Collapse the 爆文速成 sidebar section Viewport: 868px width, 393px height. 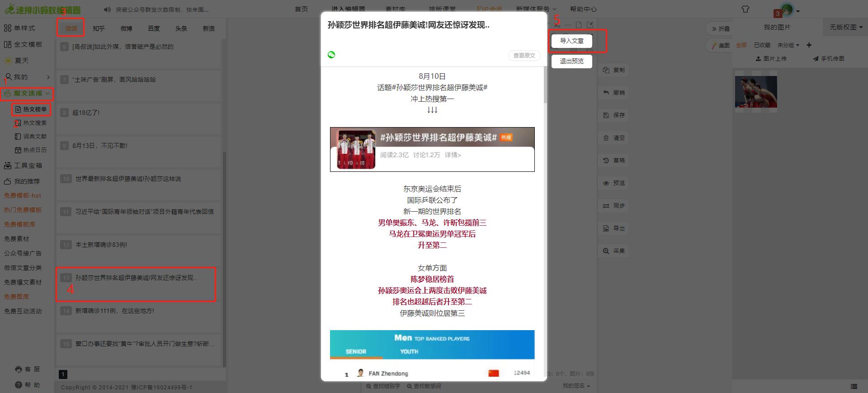[x=27, y=93]
